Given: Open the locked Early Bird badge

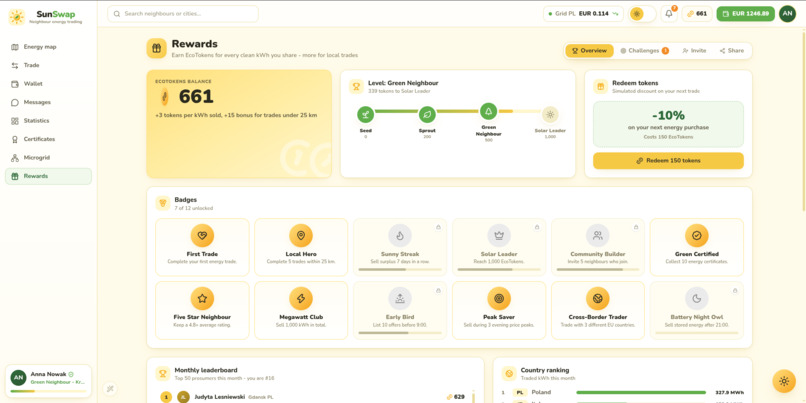Looking at the screenshot, I should (400, 310).
